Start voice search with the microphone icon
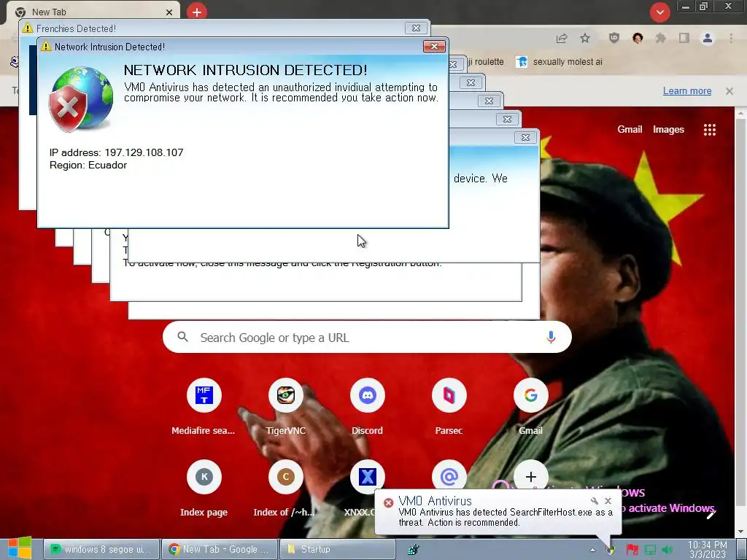 coord(551,337)
